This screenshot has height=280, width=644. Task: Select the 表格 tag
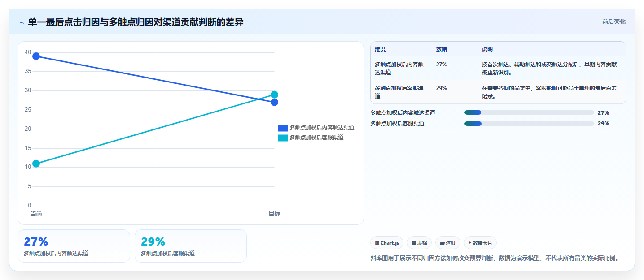click(419, 243)
